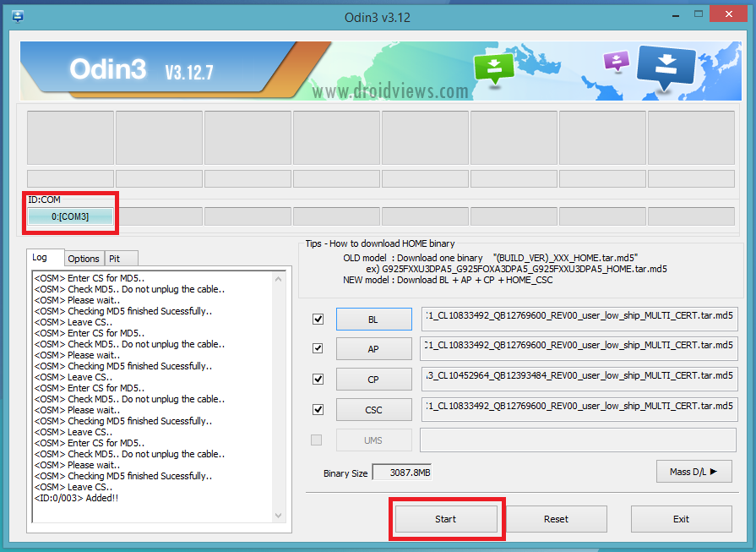The height and width of the screenshot is (552, 756).
Task: Uncheck the CP checkbox
Action: 318,379
